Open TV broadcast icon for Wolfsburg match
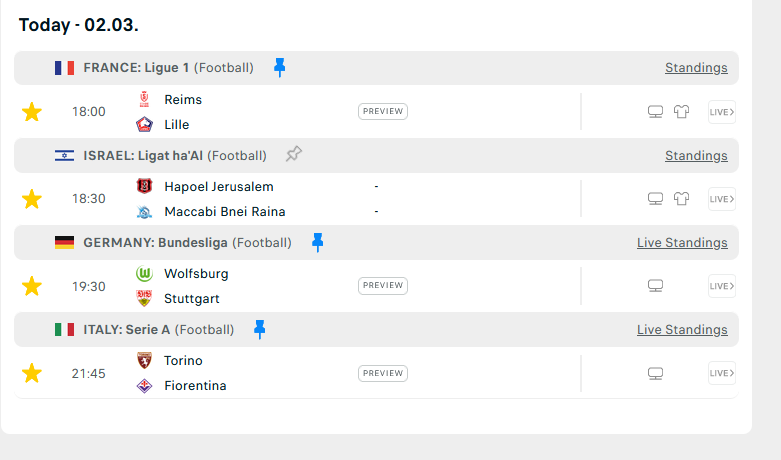Screen dimensions: 781x460 coord(655,286)
